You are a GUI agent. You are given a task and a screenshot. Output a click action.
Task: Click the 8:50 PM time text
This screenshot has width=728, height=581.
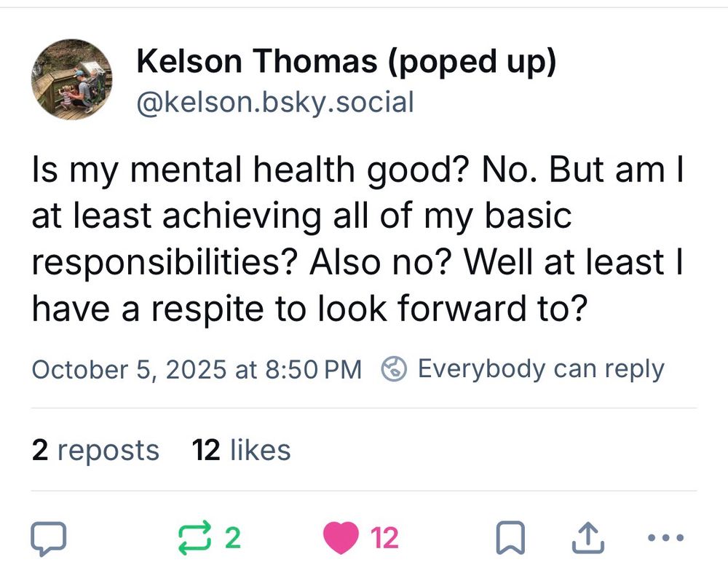pyautogui.click(x=313, y=370)
